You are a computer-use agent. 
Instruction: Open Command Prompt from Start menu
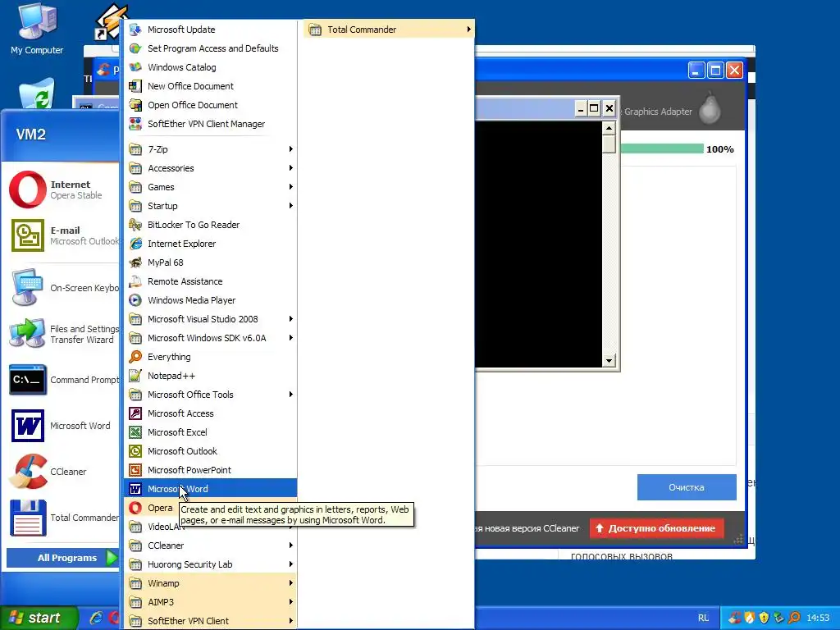(63, 380)
